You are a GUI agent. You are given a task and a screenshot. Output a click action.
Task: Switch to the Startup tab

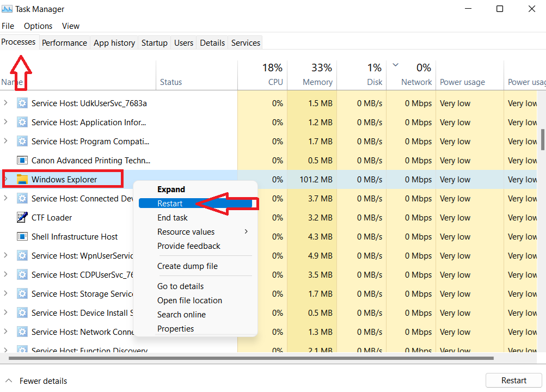pos(154,43)
